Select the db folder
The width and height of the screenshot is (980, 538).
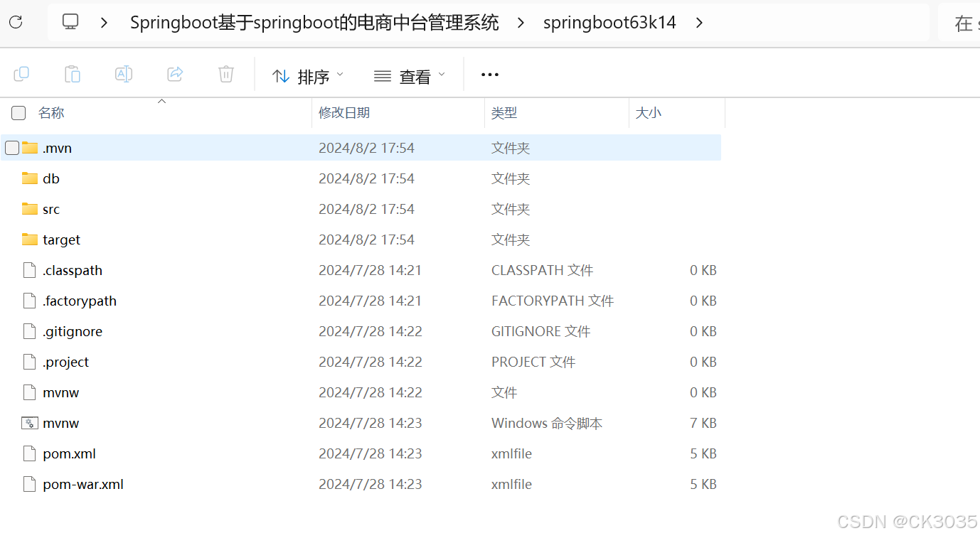click(x=51, y=178)
